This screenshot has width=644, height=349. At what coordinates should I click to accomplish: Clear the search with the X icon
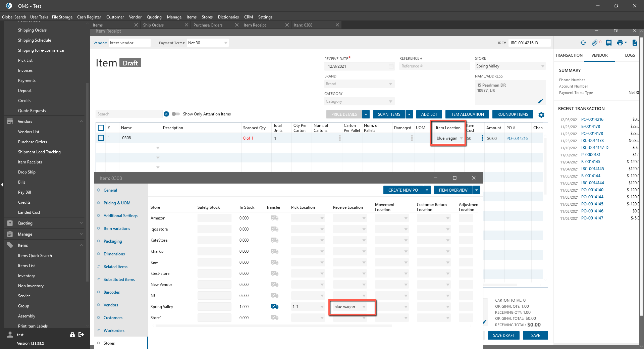coord(166,114)
